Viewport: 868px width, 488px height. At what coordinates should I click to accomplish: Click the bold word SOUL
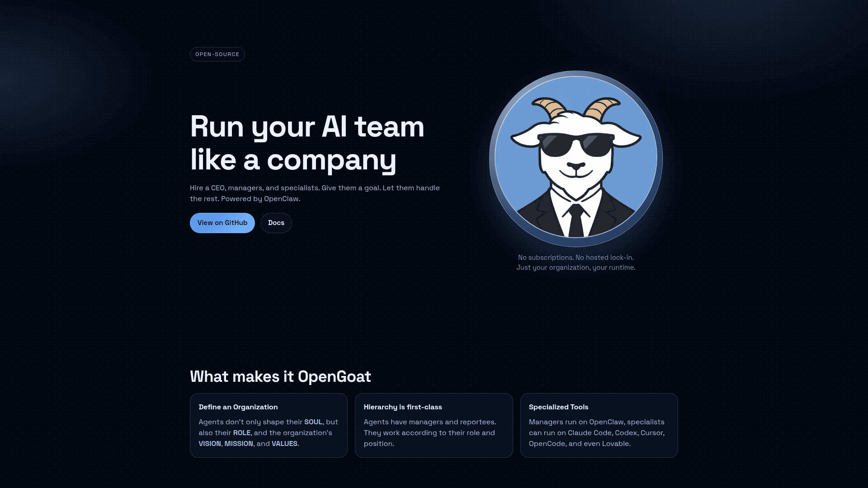click(x=313, y=422)
